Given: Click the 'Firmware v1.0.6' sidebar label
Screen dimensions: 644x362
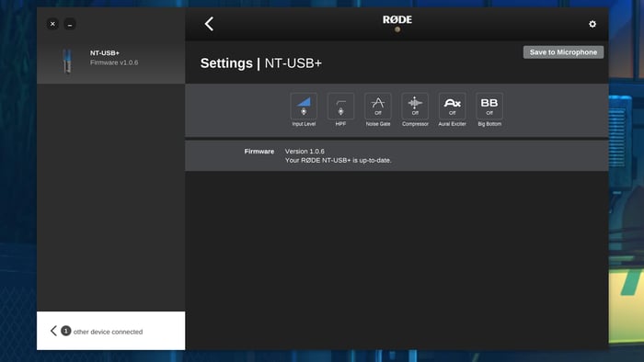Looking at the screenshot, I should pyautogui.click(x=114, y=62).
